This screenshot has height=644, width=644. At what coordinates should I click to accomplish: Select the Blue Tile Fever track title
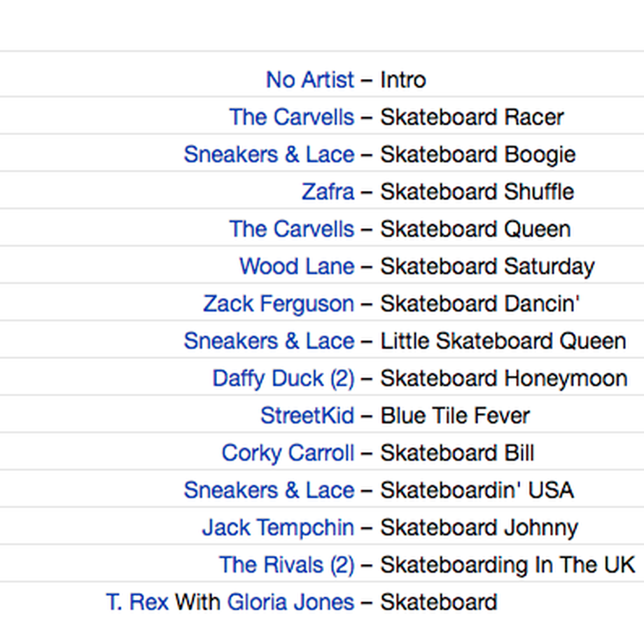click(455, 415)
